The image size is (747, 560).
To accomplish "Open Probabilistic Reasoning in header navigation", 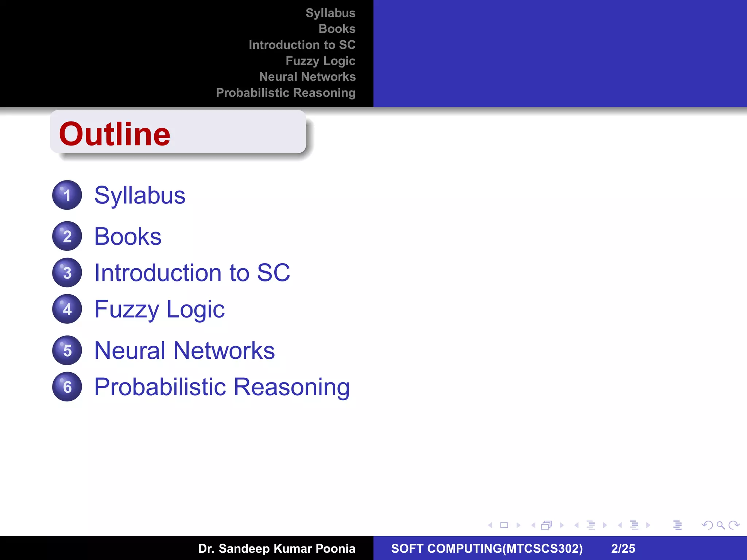I will 286,93.
